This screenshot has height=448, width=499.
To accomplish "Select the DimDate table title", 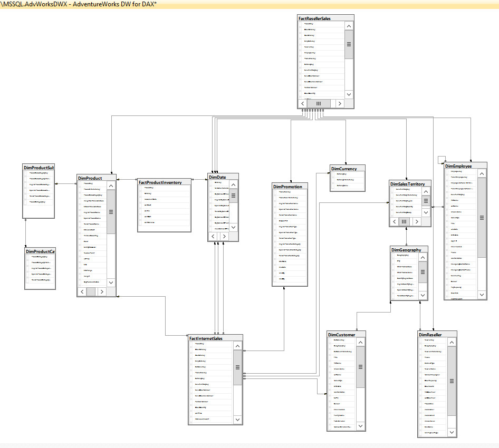I will coord(217,177).
